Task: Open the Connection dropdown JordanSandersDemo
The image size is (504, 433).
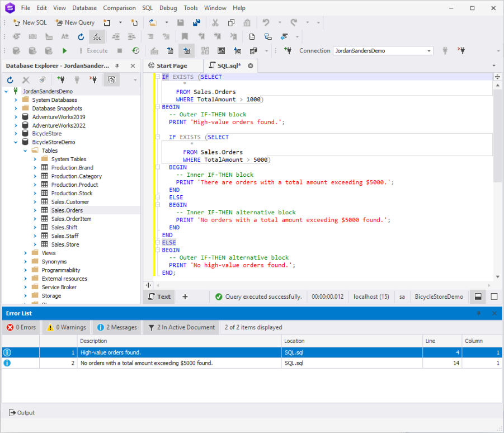Action: click(x=429, y=51)
